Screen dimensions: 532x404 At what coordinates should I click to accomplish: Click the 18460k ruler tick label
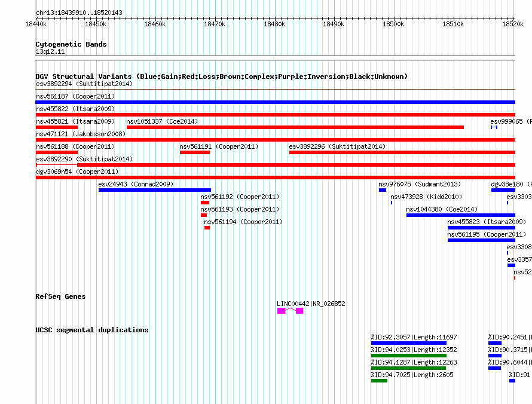155,24
